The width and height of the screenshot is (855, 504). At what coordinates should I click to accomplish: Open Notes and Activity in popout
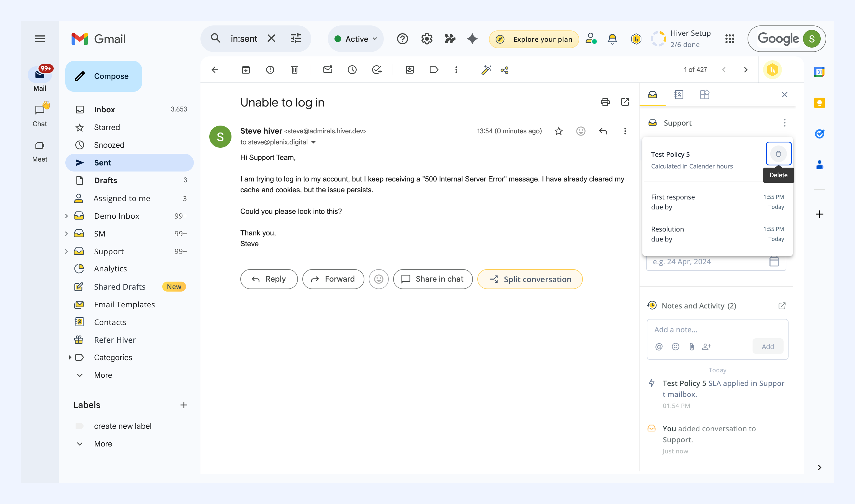(782, 306)
